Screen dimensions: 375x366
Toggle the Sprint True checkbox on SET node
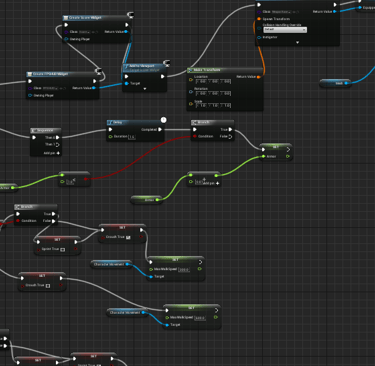[x=63, y=249]
